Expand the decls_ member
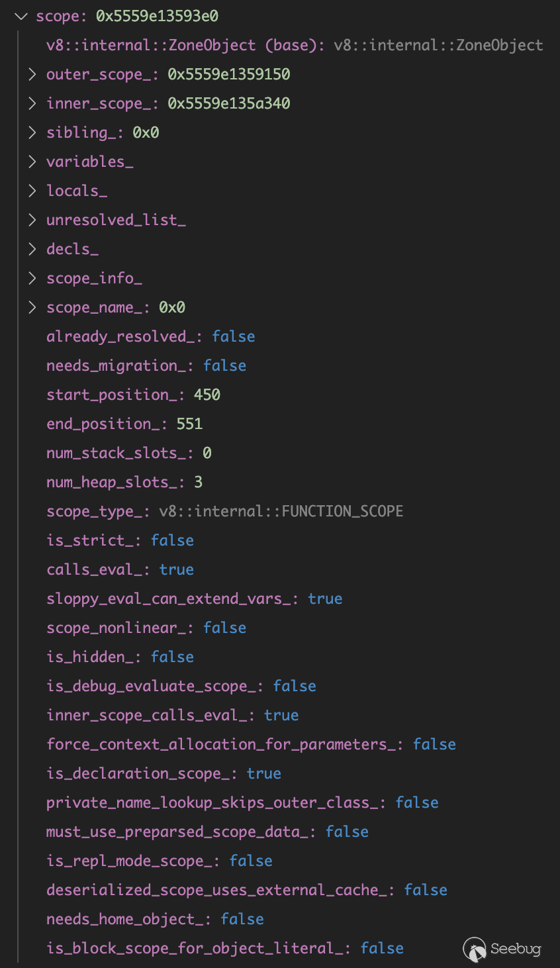Screen dimensions: 560x968 (x=32, y=249)
